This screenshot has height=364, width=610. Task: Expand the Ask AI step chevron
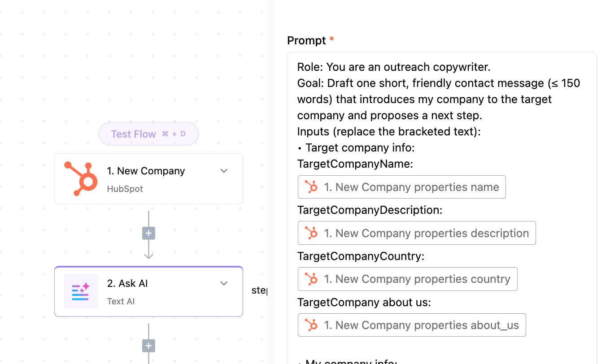pos(224,283)
